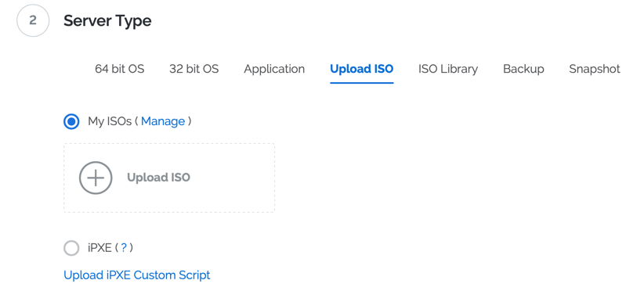
Task: Select the Upload ISO tab
Action: pos(362,69)
